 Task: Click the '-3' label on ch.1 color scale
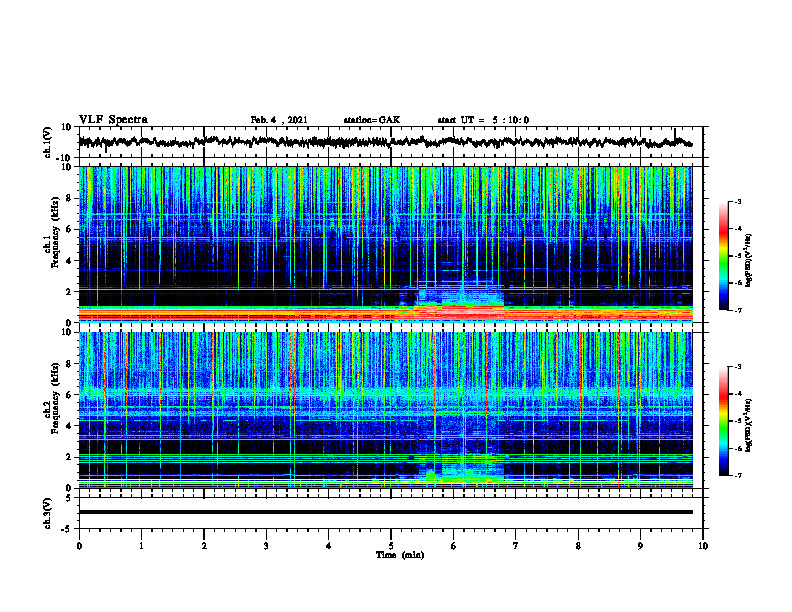coord(738,201)
